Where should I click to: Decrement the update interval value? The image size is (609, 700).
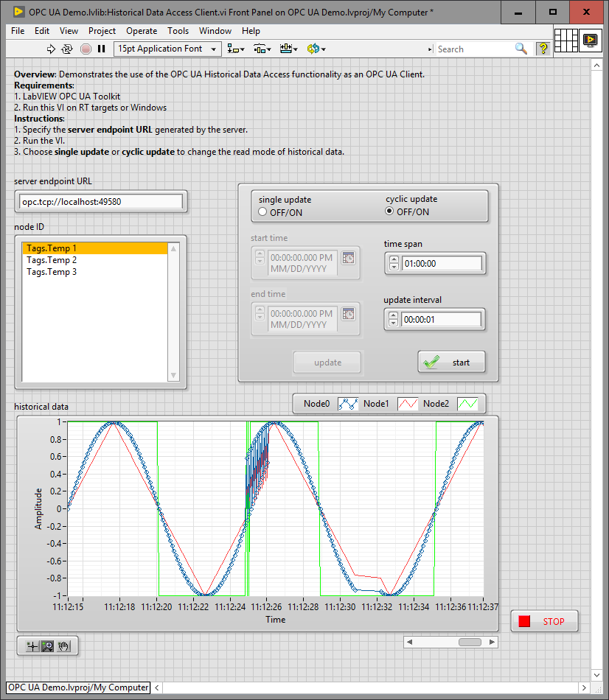click(393, 323)
